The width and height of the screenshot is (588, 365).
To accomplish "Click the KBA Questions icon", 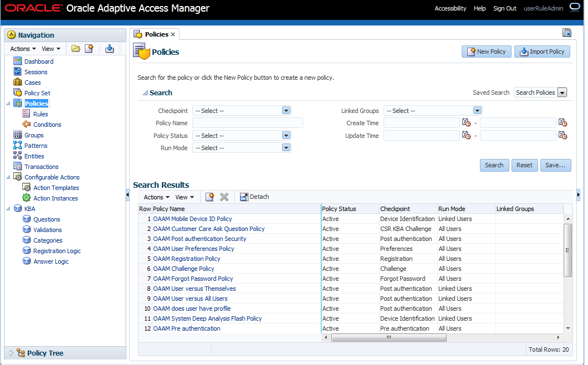I will 26,219.
